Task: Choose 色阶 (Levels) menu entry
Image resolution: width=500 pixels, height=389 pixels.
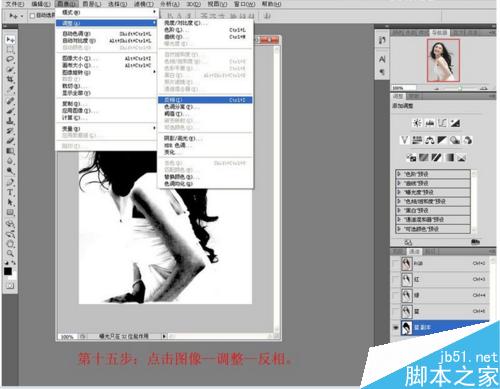Action: 205,30
